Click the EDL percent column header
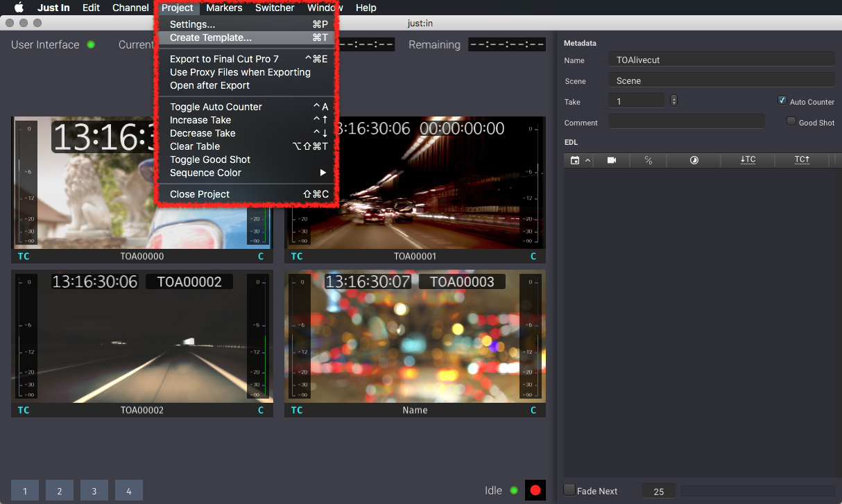The image size is (842, 504). (648, 160)
